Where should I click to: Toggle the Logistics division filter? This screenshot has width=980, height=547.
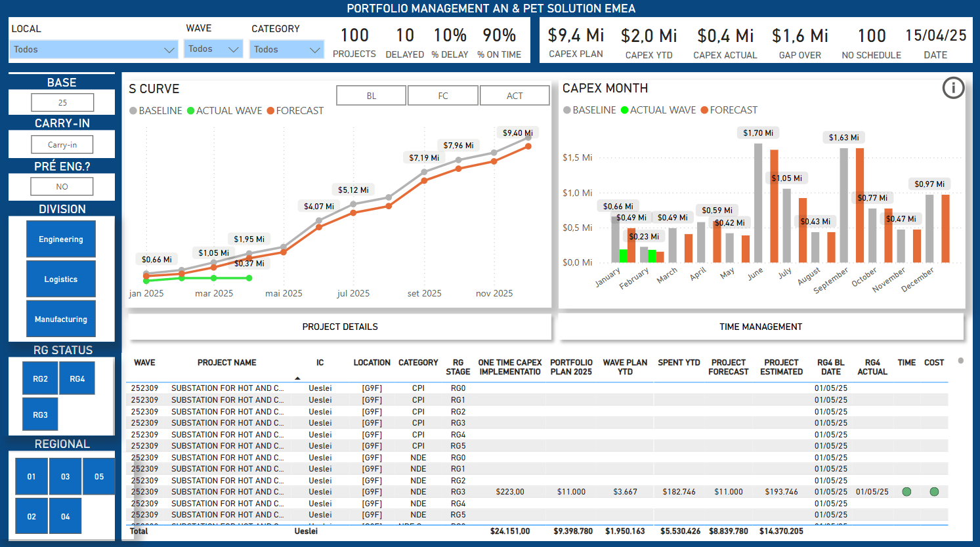pos(61,279)
